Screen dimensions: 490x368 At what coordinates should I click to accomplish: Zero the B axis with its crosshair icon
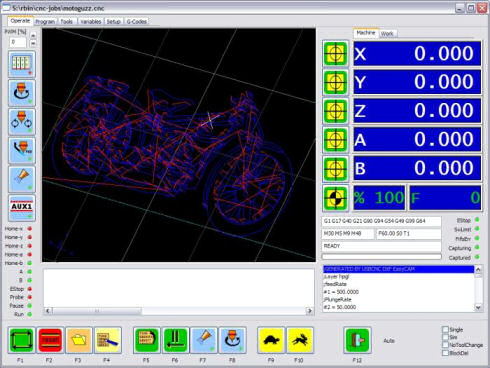coord(335,168)
